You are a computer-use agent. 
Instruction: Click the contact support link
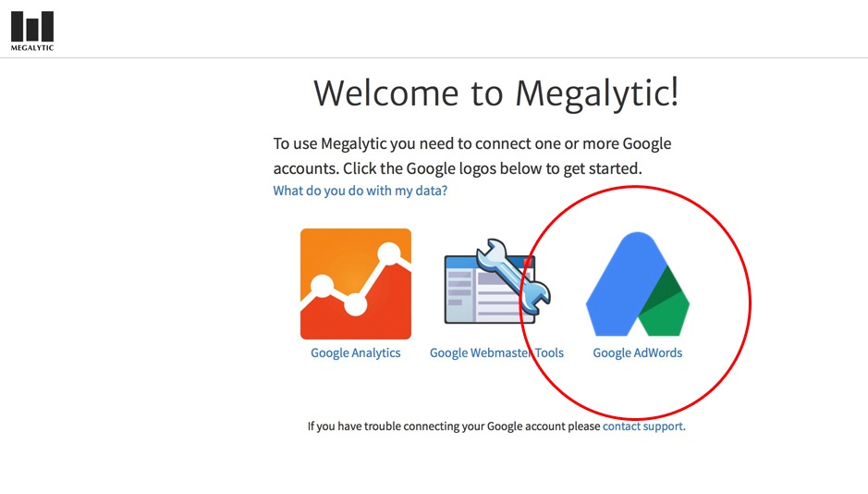[643, 426]
